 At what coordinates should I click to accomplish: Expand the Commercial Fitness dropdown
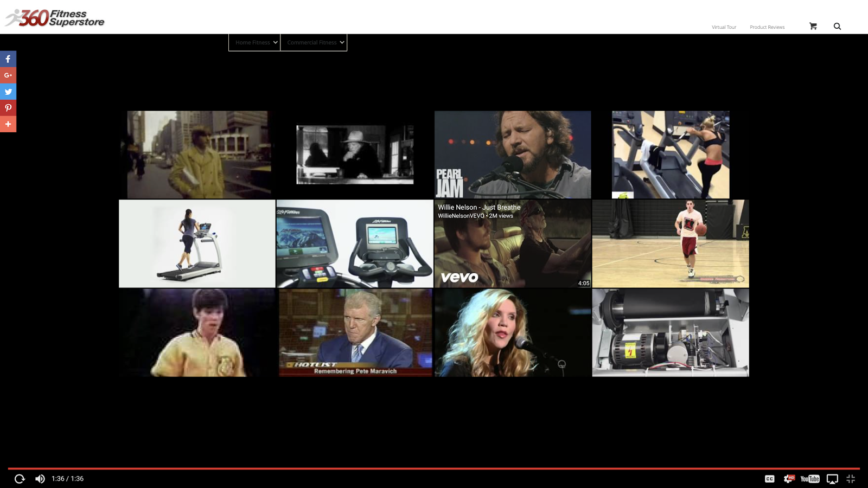pos(314,42)
